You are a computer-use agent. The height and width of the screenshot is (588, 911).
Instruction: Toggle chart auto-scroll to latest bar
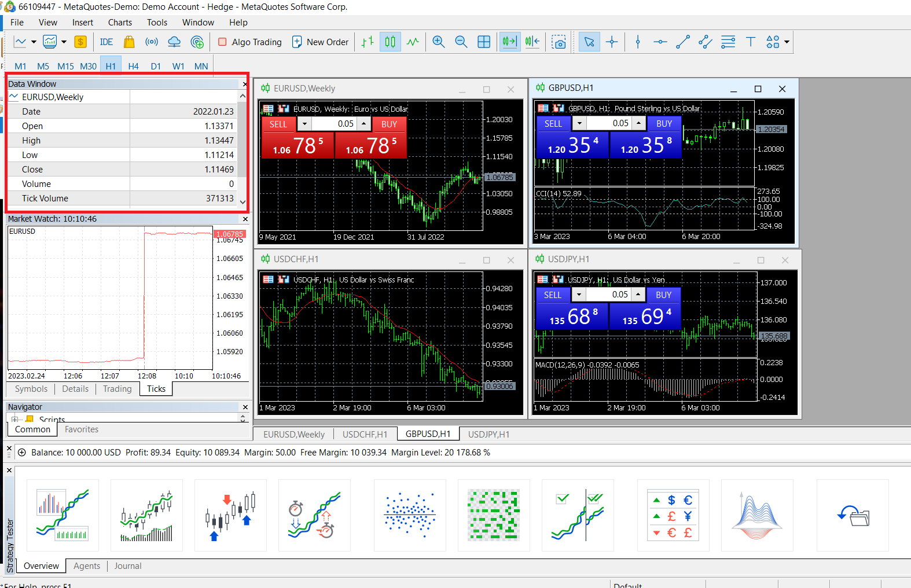point(509,42)
